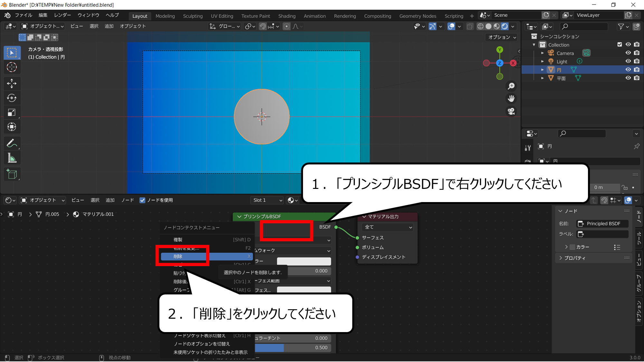The height and width of the screenshot is (362, 644).
Task: Click the ノード menu in node editor
Action: 128,200
